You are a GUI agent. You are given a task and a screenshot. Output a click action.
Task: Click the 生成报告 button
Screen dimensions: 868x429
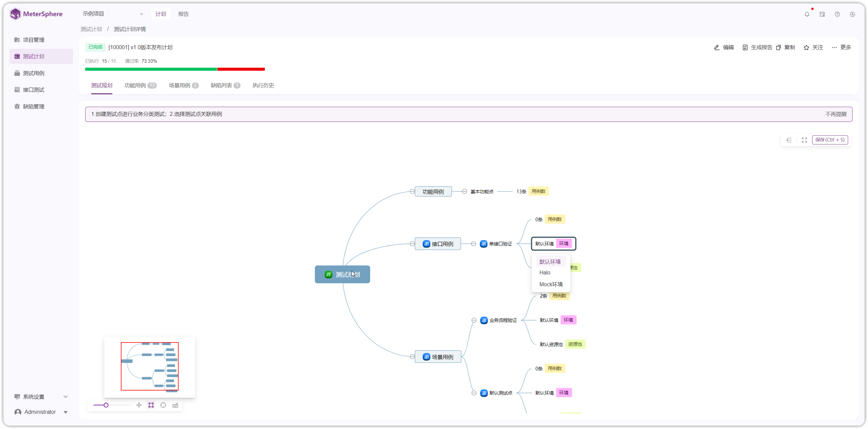coord(757,47)
